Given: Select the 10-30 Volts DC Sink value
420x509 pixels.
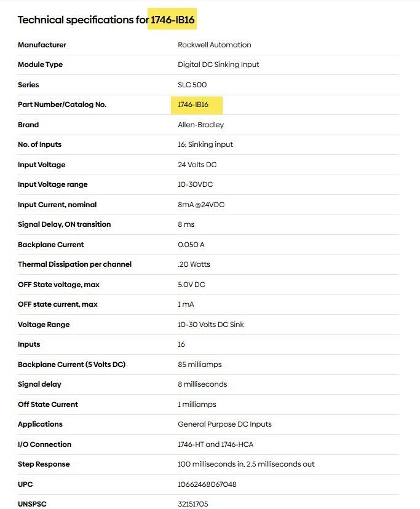Looking at the screenshot, I should coord(210,325).
